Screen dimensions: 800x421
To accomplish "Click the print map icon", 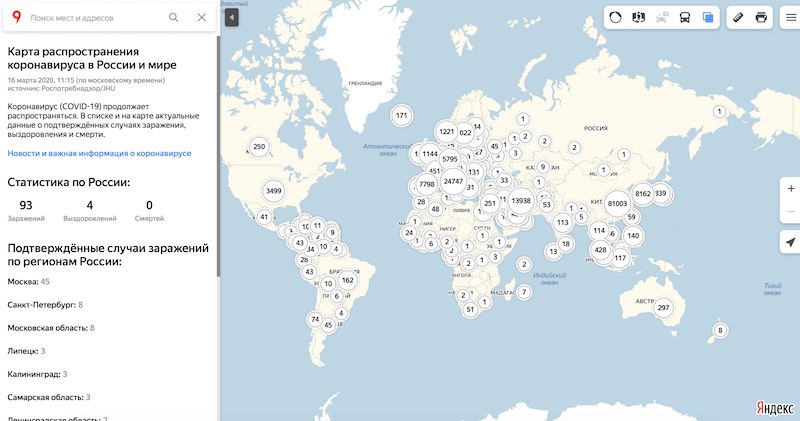I will coord(761,17).
